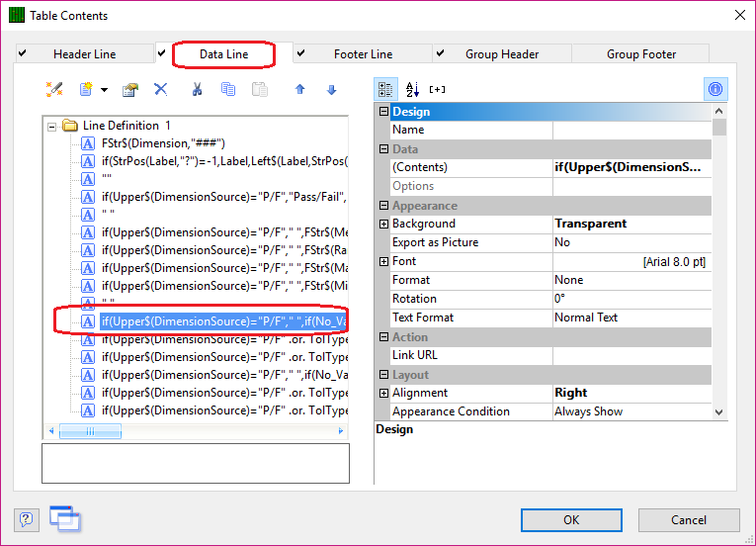756x546 pixels.
Task: Expand the Font property
Action: coord(383,262)
